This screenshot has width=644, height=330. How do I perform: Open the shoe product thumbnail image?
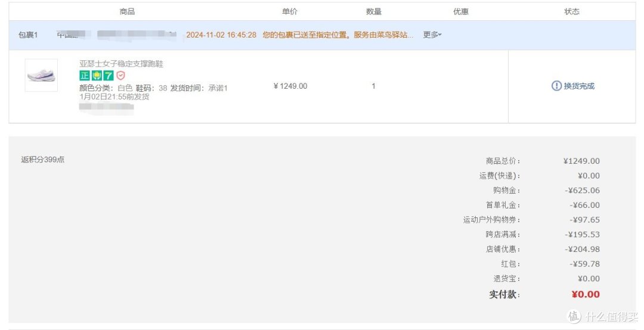(41, 75)
